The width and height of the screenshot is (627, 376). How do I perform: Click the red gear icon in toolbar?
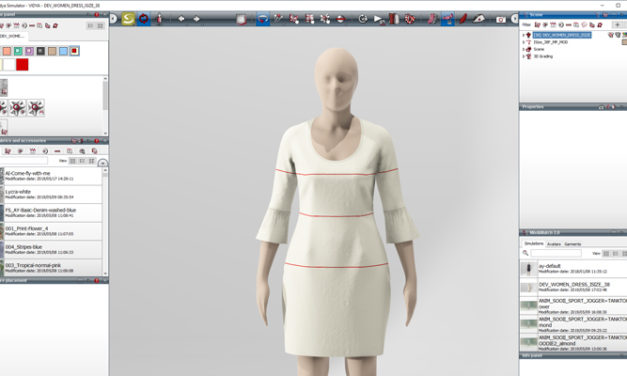pos(409,19)
